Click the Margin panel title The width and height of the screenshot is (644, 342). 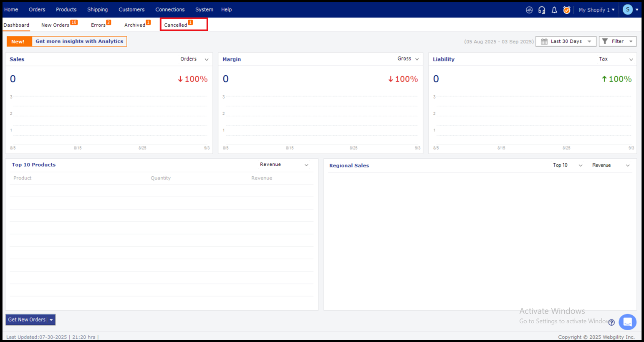point(232,59)
